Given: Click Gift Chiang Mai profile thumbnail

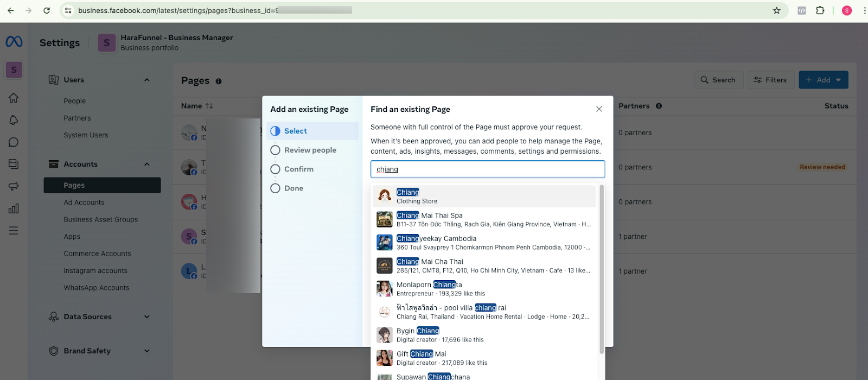Looking at the screenshot, I should (385, 358).
